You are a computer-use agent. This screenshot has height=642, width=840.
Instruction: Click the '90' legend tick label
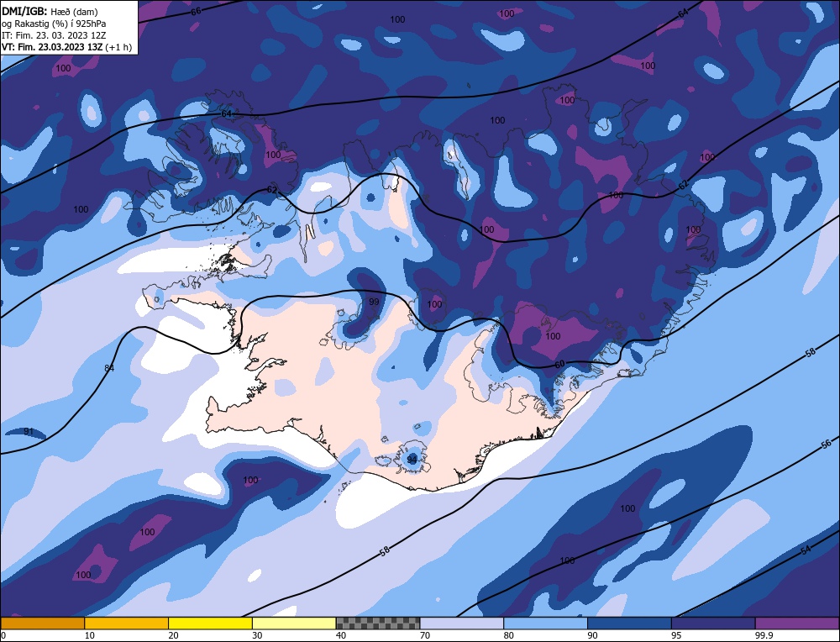tap(592, 635)
